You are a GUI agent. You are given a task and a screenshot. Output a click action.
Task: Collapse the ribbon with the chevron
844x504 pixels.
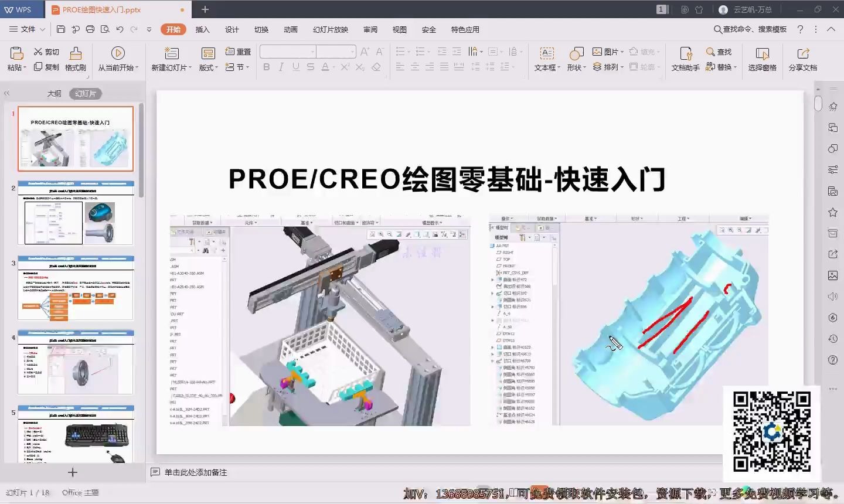[831, 29]
